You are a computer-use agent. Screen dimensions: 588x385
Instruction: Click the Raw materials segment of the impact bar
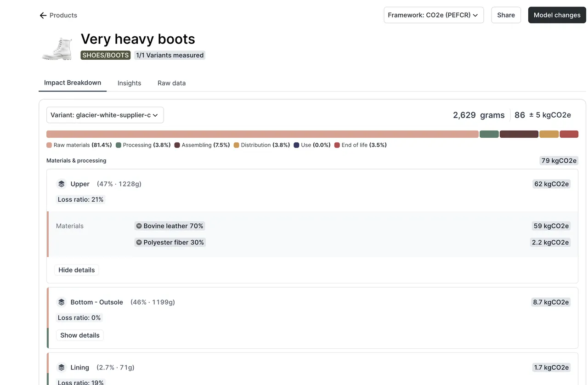pyautogui.click(x=262, y=134)
